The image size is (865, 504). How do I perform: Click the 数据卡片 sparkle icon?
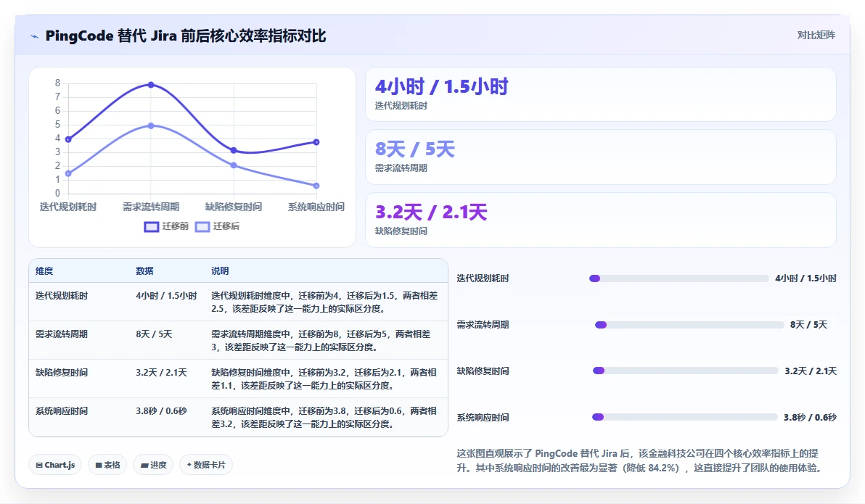point(189,465)
